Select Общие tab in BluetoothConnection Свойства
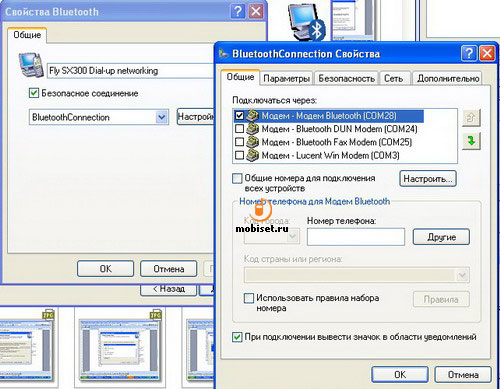The image size is (500, 389). point(240,77)
